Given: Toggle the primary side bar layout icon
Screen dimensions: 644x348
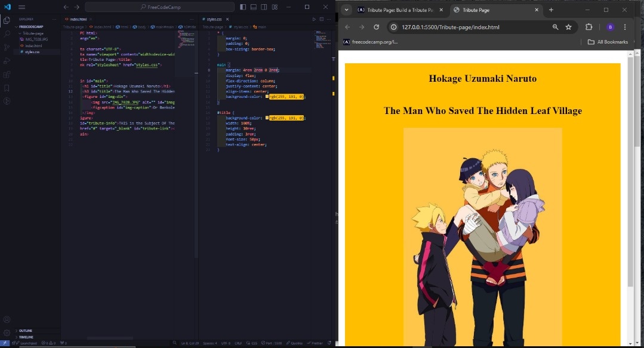Looking at the screenshot, I should (243, 7).
